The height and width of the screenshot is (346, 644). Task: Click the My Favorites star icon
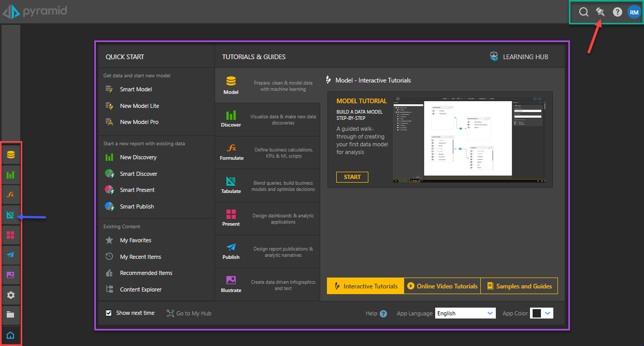click(x=109, y=240)
